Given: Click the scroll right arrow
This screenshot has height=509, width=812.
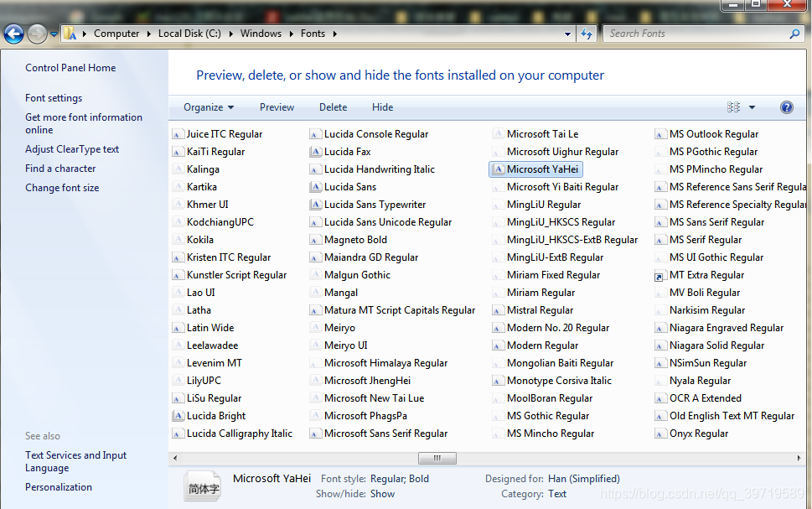Looking at the screenshot, I should click(x=799, y=458).
